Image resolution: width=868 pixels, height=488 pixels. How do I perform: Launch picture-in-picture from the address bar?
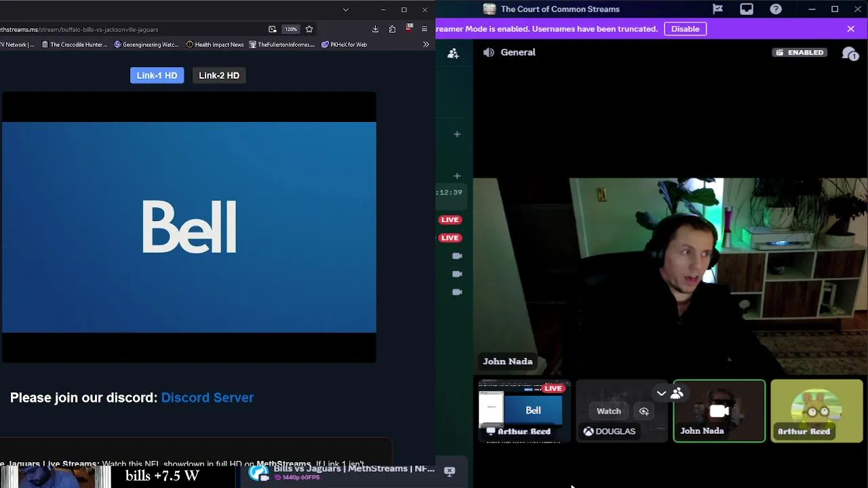273,29
